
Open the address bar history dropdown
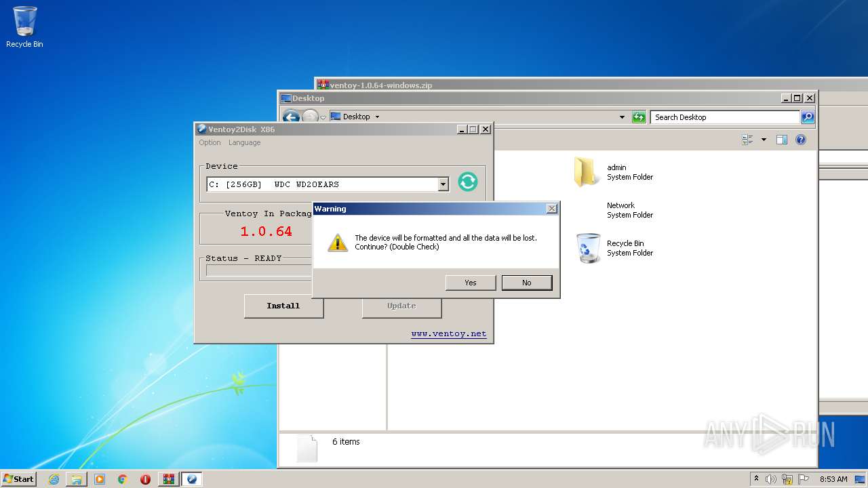tap(622, 117)
